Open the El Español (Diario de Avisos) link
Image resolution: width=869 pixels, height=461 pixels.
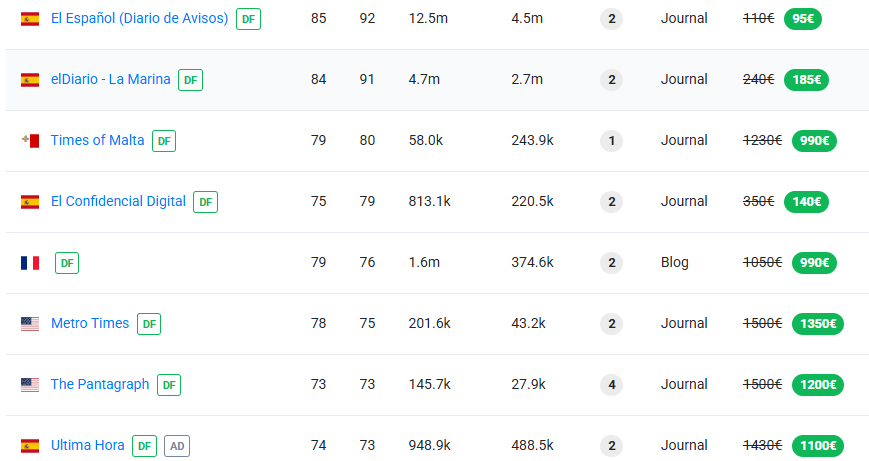pyautogui.click(x=139, y=18)
